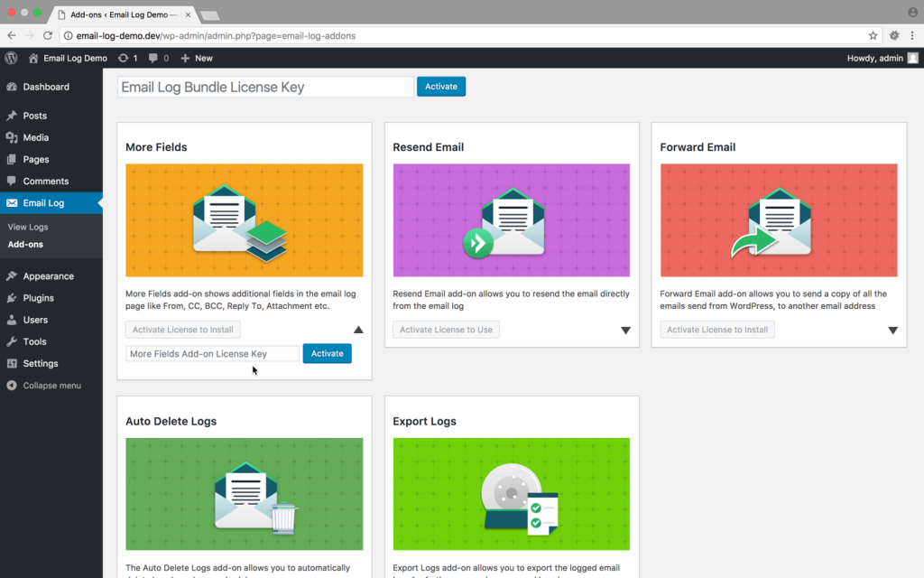Expand the Forward Email license section
Screen dimensions: 924x578
click(x=892, y=331)
